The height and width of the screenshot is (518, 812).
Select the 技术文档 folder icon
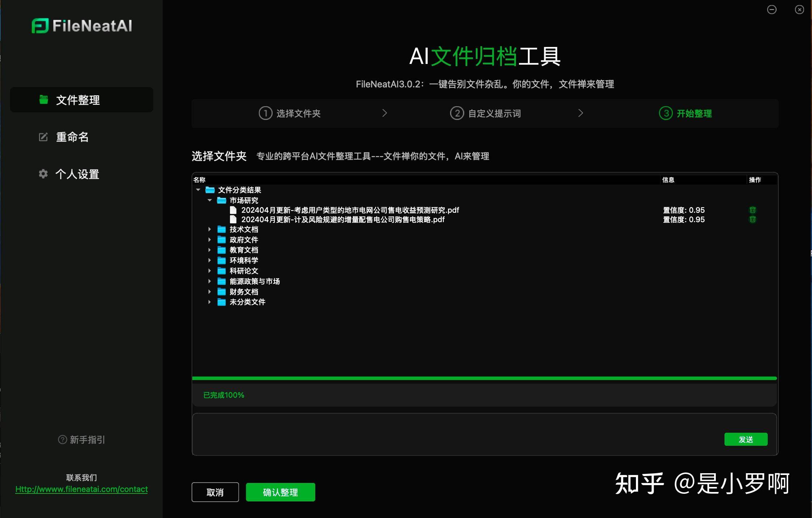coord(222,229)
